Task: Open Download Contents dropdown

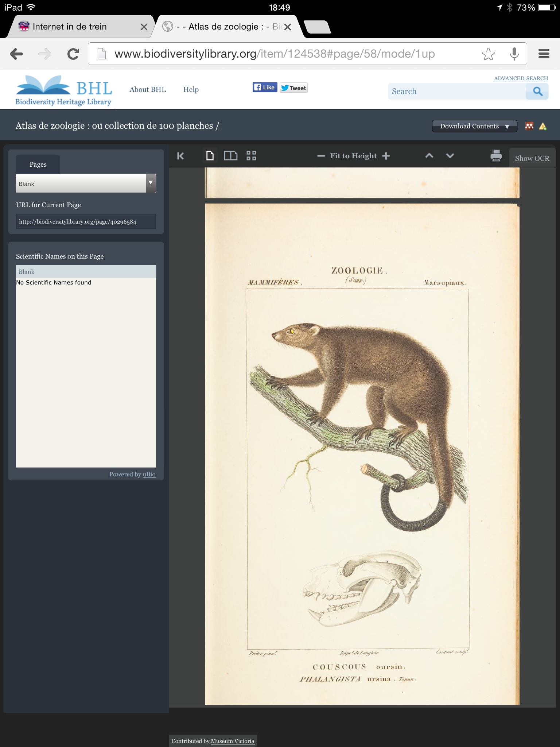Action: pyautogui.click(x=474, y=126)
